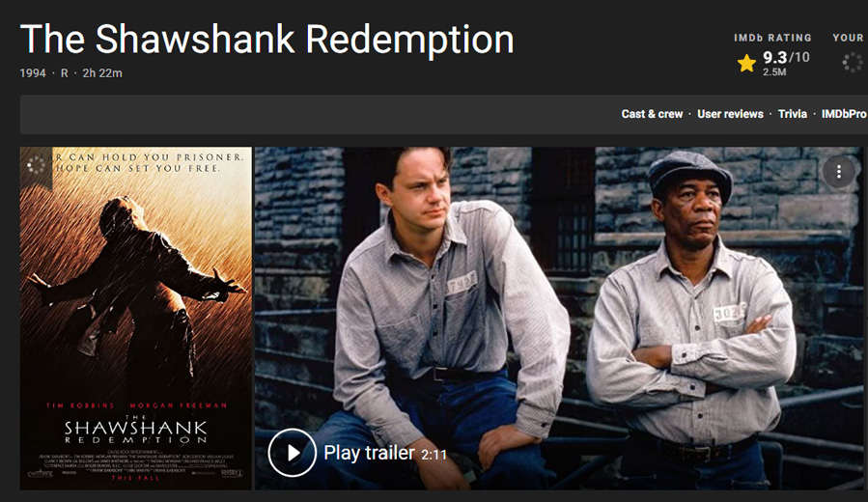Click the 1994 release year link

point(33,73)
